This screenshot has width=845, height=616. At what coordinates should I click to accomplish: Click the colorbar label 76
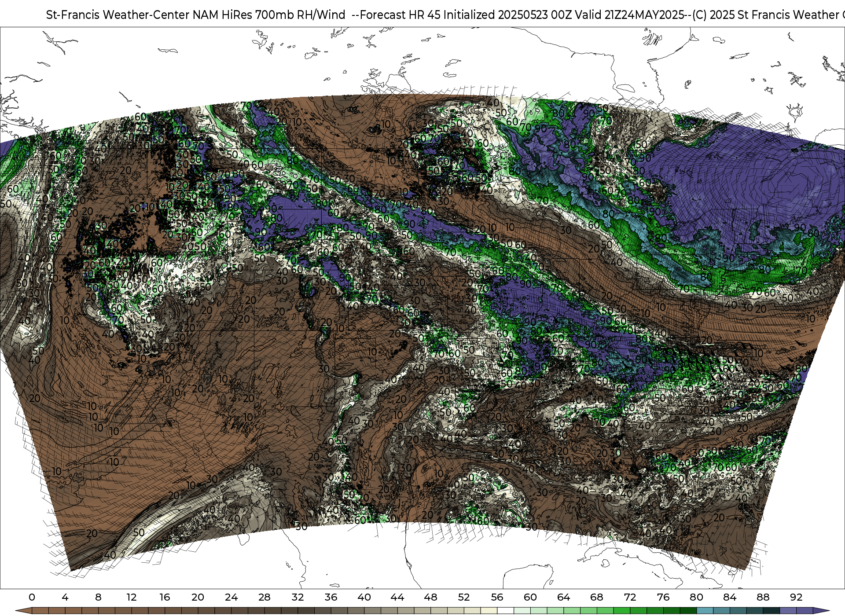click(663, 597)
